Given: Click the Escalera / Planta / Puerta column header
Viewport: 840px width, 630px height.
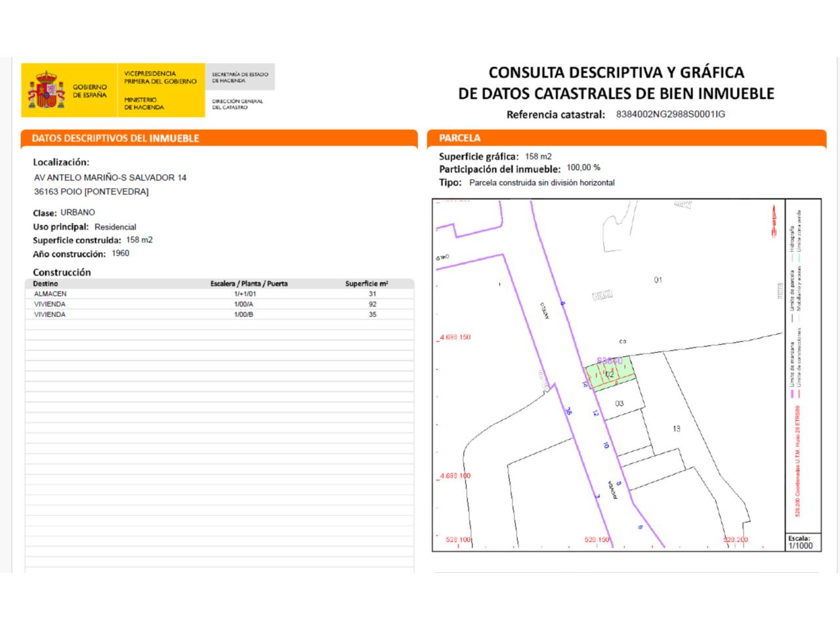Looking at the screenshot, I should pyautogui.click(x=249, y=283).
